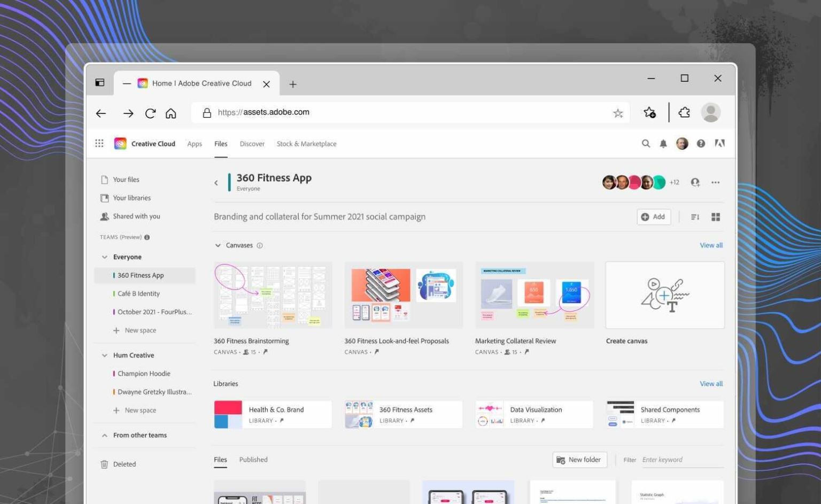Expand the From other teams section
The width and height of the screenshot is (821, 504).
point(104,436)
